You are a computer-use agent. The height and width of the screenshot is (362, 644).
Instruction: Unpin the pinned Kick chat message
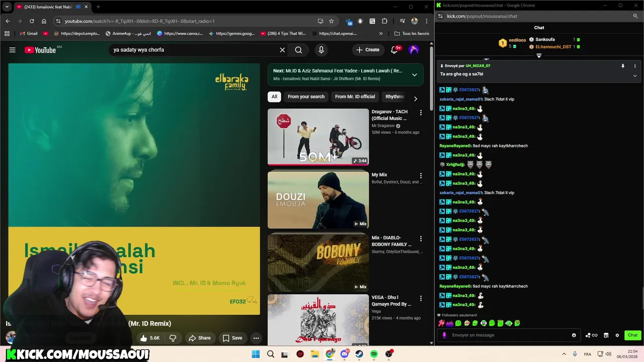622,66
